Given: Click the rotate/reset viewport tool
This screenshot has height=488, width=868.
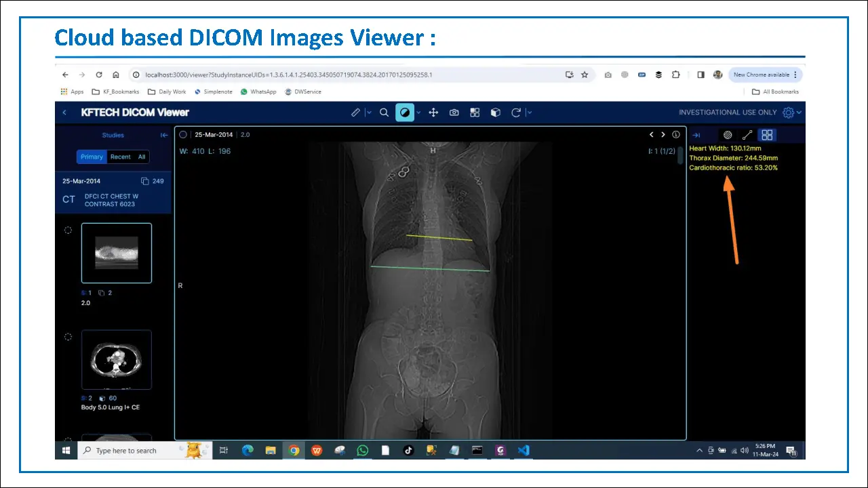Looking at the screenshot, I should coord(516,113).
